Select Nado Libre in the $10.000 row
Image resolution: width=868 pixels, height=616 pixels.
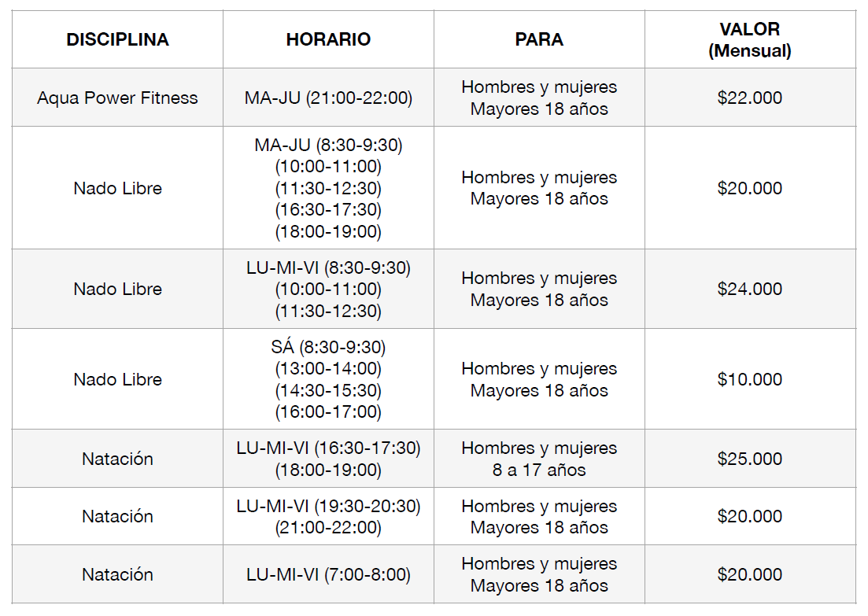(x=117, y=379)
